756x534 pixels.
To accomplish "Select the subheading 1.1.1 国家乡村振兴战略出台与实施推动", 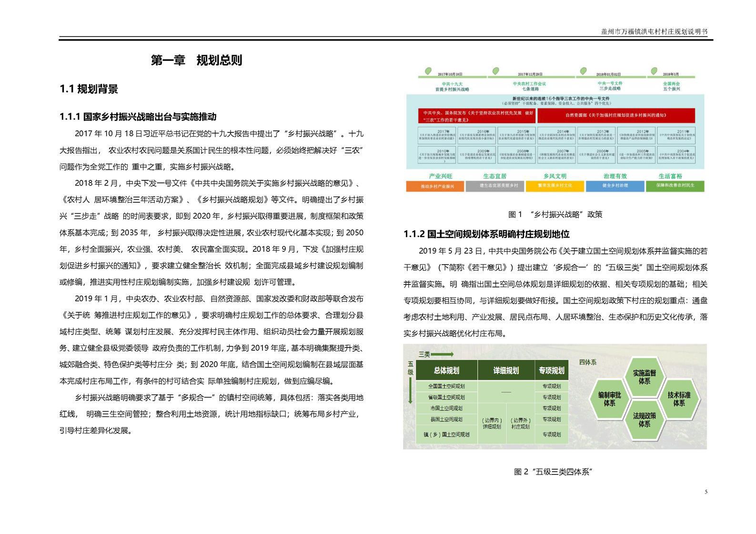I will point(138,117).
